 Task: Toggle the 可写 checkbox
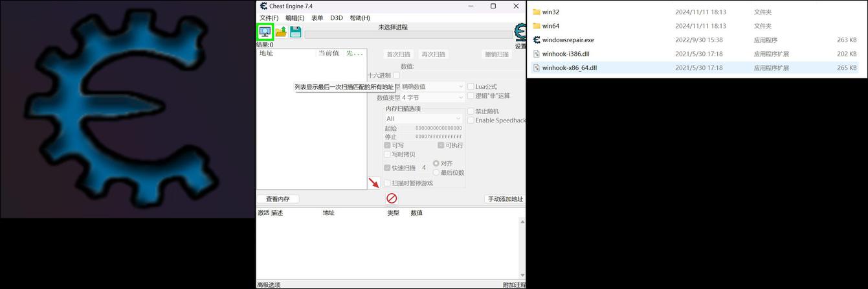387,145
